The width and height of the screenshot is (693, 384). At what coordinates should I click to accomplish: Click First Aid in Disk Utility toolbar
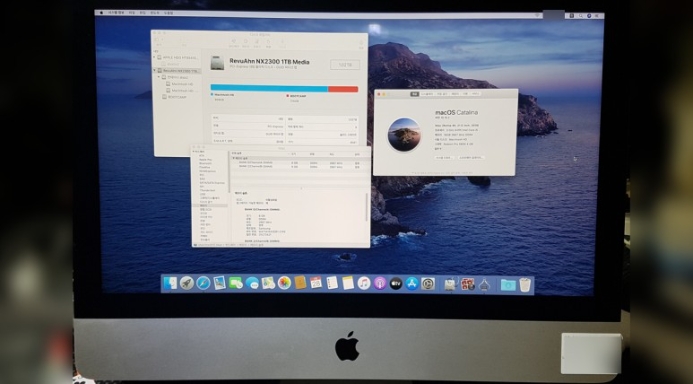pyautogui.click(x=234, y=43)
